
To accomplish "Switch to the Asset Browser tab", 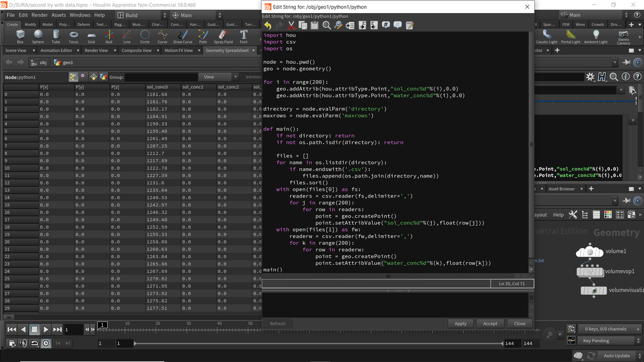I will coord(561,189).
